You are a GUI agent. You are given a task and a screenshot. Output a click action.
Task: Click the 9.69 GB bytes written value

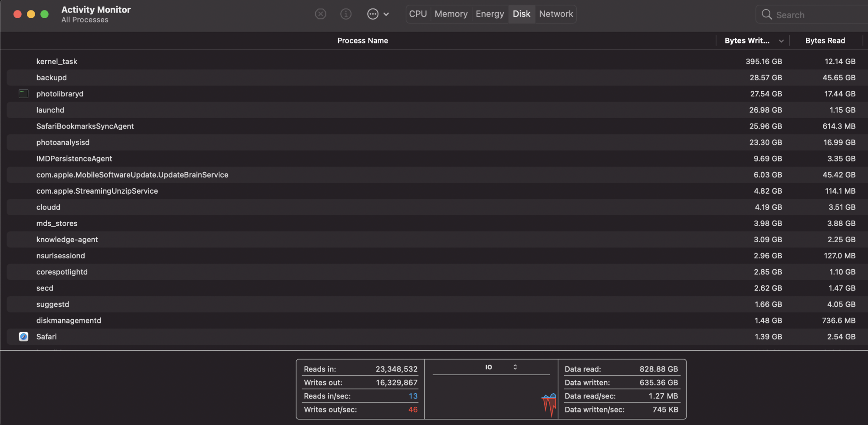[x=768, y=159]
